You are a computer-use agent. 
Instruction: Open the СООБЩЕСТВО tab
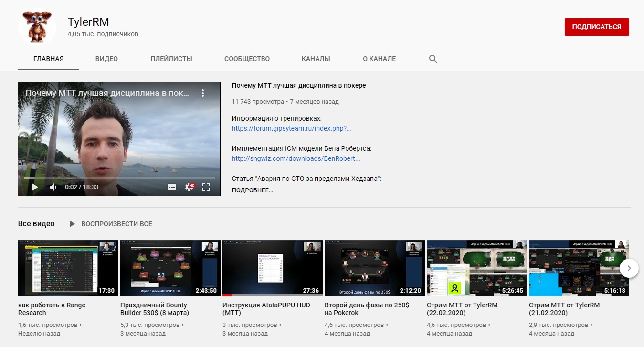tap(247, 59)
